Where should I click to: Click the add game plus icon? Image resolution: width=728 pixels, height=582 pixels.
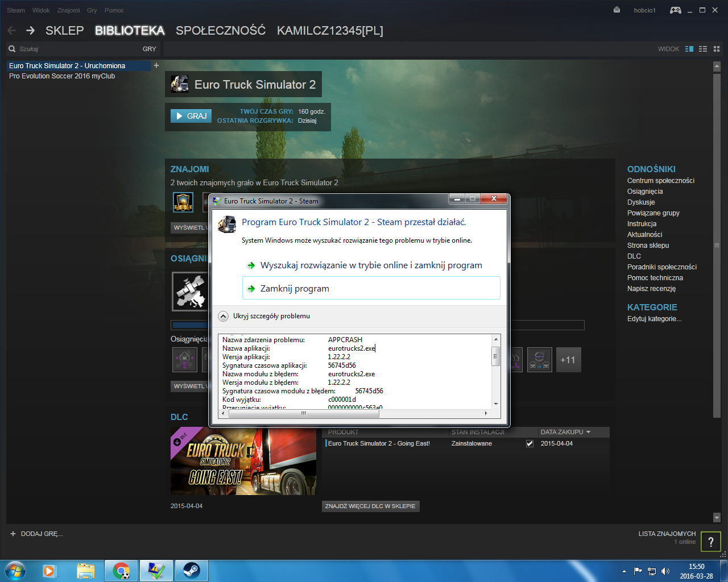[x=13, y=534]
